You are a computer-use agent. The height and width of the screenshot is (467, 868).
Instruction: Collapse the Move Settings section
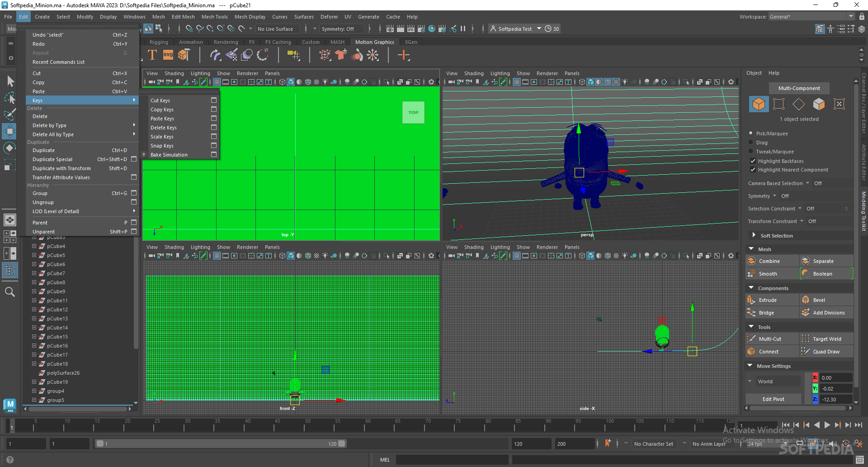click(750, 366)
